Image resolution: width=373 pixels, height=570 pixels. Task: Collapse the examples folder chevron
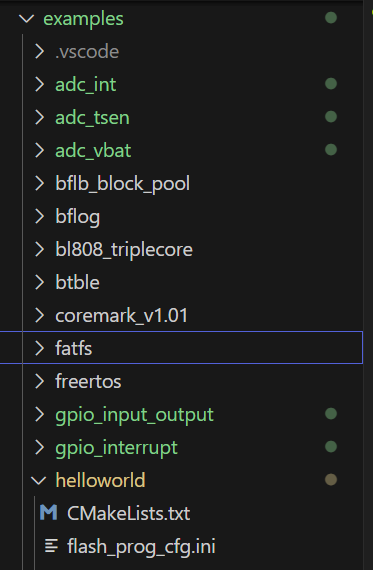click(x=27, y=19)
